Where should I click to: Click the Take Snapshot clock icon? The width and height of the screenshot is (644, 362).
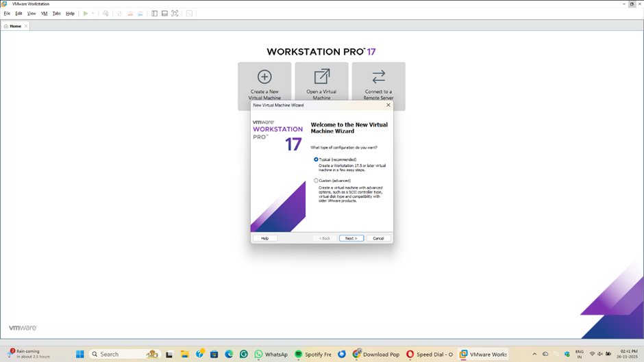pos(120,14)
